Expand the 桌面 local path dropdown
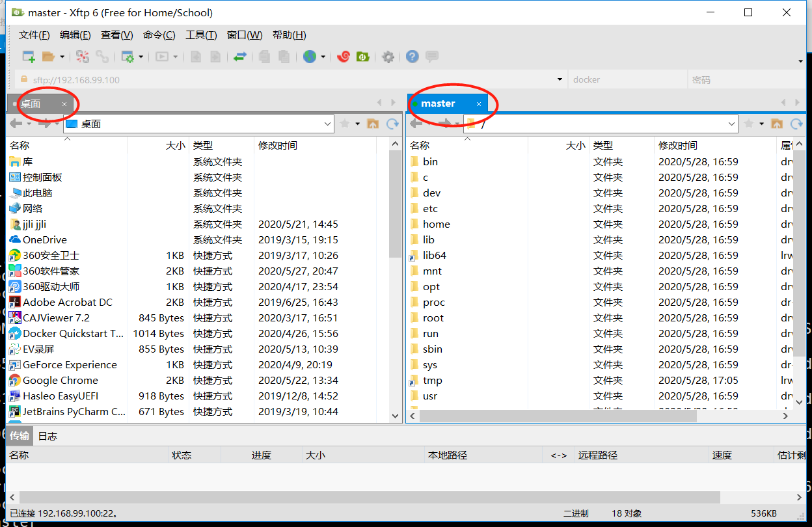This screenshot has width=812, height=527. pos(327,124)
